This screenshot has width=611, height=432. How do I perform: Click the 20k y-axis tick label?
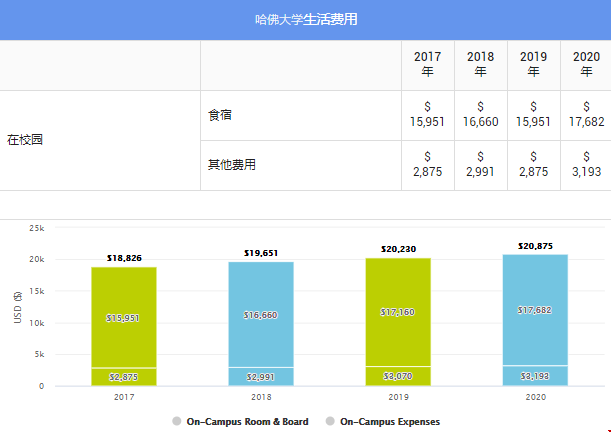point(37,259)
